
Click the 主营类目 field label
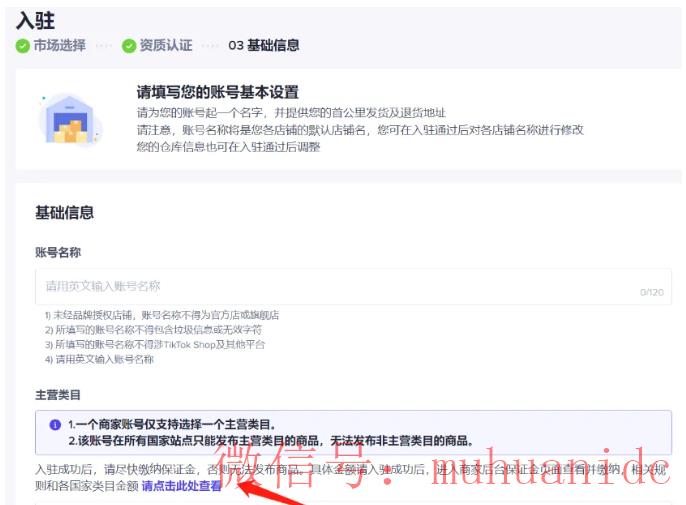(x=58, y=395)
